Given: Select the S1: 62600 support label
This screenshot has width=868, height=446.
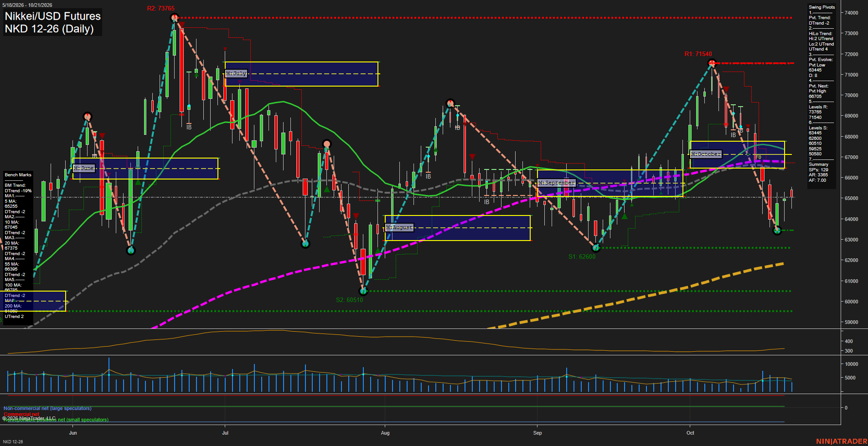Looking at the screenshot, I should (582, 256).
